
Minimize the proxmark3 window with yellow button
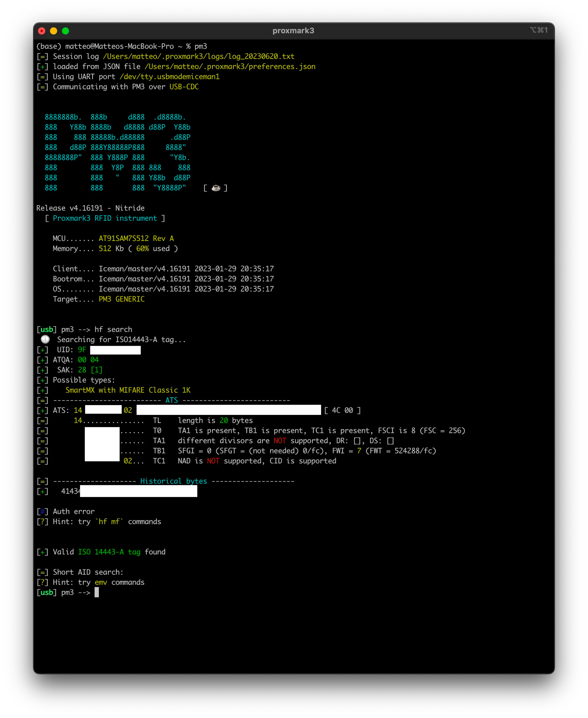pos(53,31)
